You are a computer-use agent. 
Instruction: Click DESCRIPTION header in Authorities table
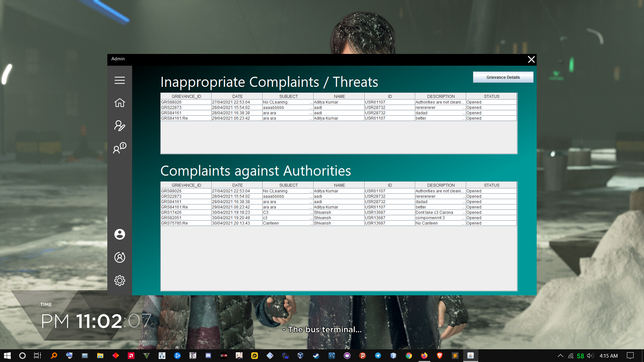(x=440, y=185)
